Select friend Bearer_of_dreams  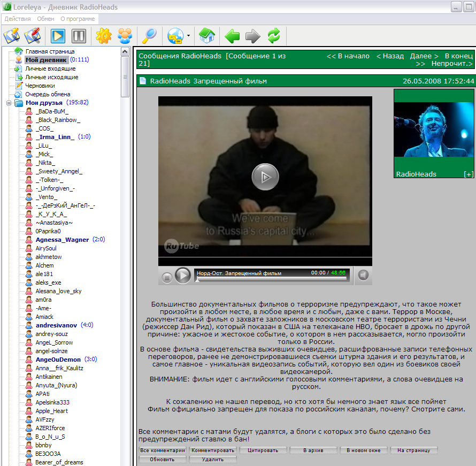pyautogui.click(x=59, y=462)
